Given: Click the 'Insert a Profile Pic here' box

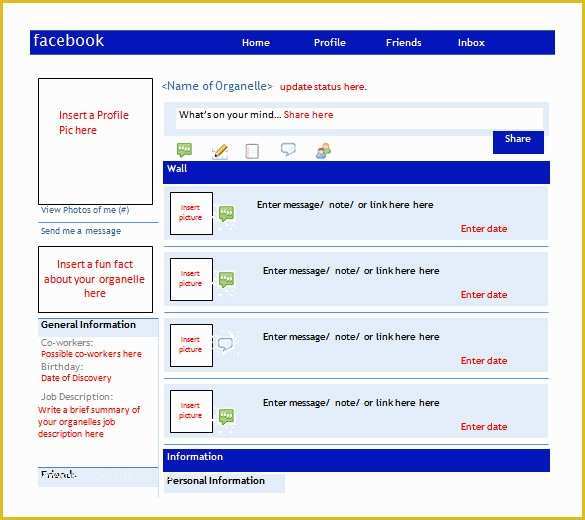Looking at the screenshot, I should click(x=96, y=141).
